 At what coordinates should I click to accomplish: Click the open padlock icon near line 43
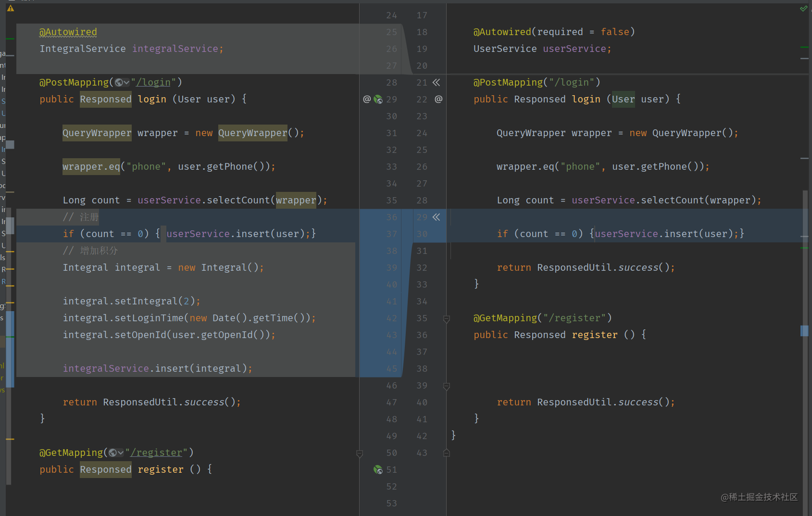pyautogui.click(x=446, y=453)
